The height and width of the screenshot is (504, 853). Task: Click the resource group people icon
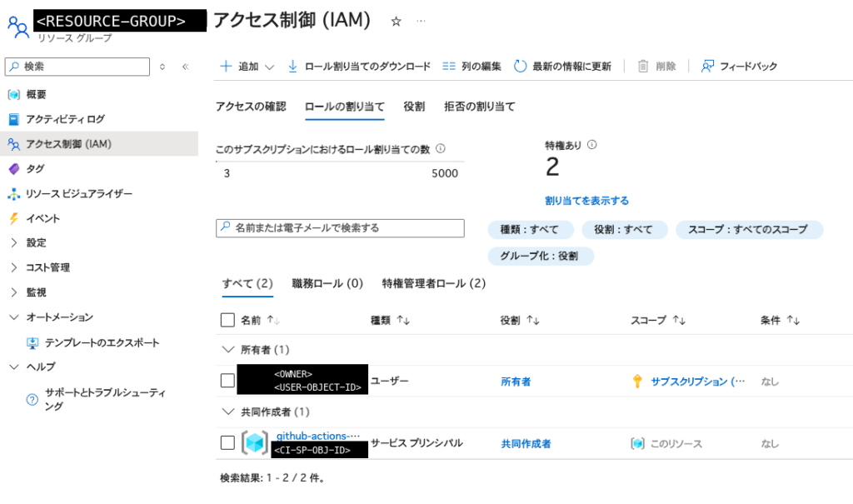[x=18, y=27]
